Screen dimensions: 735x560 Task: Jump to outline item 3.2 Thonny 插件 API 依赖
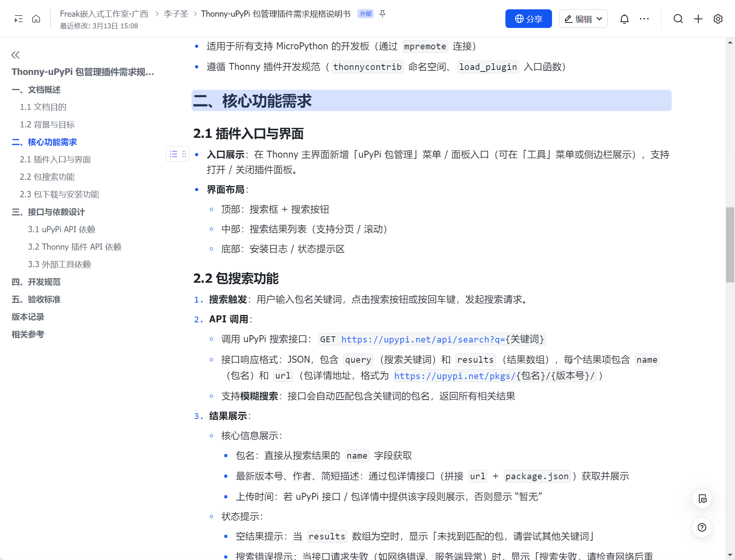[x=75, y=247]
